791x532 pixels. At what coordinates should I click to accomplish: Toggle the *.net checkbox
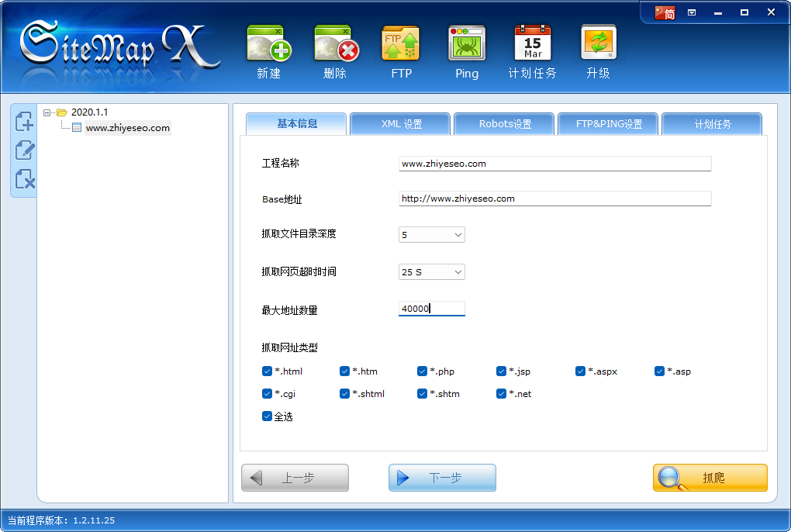tap(501, 393)
